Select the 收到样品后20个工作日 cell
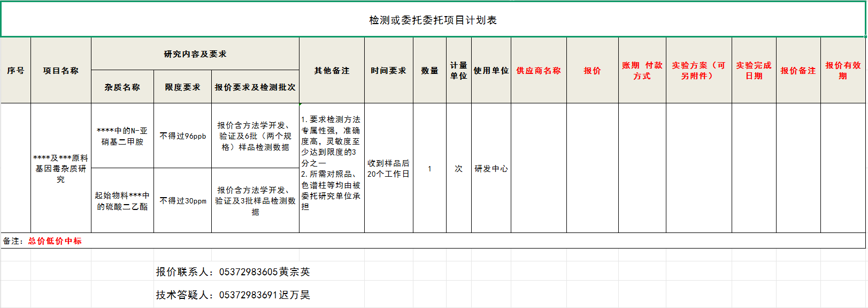868x308 pixels. tap(388, 169)
